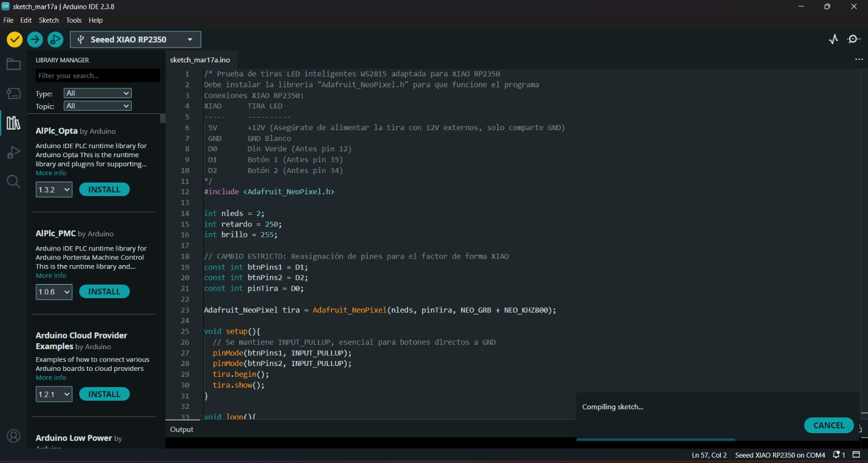Toggle the Library Manager sidebar icon
868x463 pixels.
[14, 123]
